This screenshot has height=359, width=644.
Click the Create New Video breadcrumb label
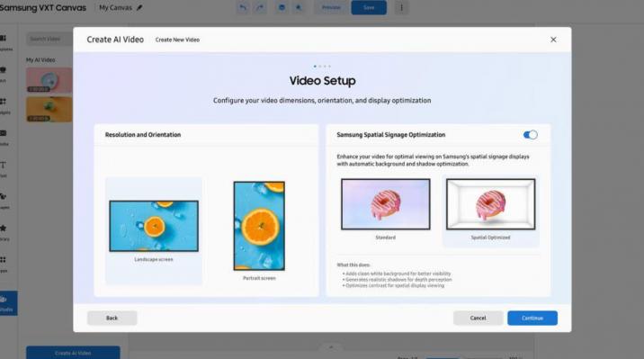[x=177, y=40]
